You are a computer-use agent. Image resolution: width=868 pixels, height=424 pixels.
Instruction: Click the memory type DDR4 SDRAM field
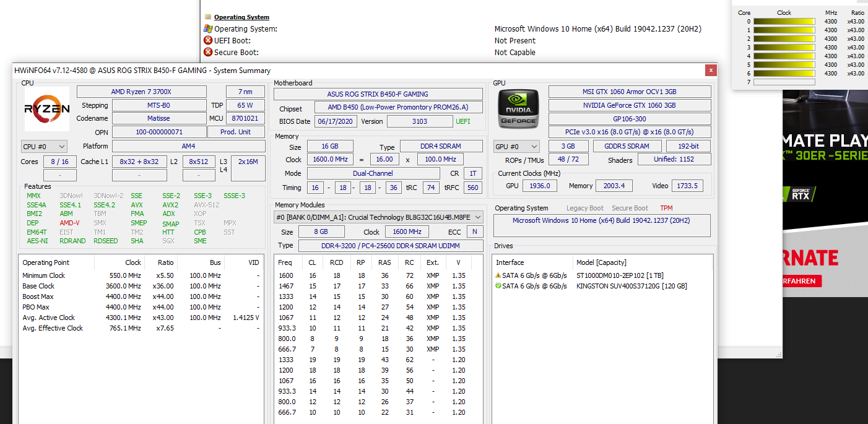(441, 146)
